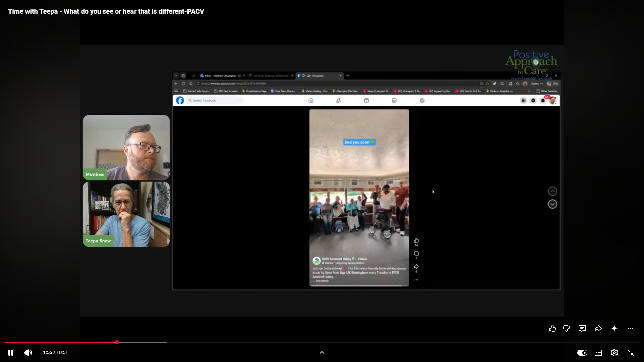Image resolution: width=644 pixels, height=362 pixels.
Task: Click the RSPB Sandwell Valley profile picture
Action: (x=316, y=261)
